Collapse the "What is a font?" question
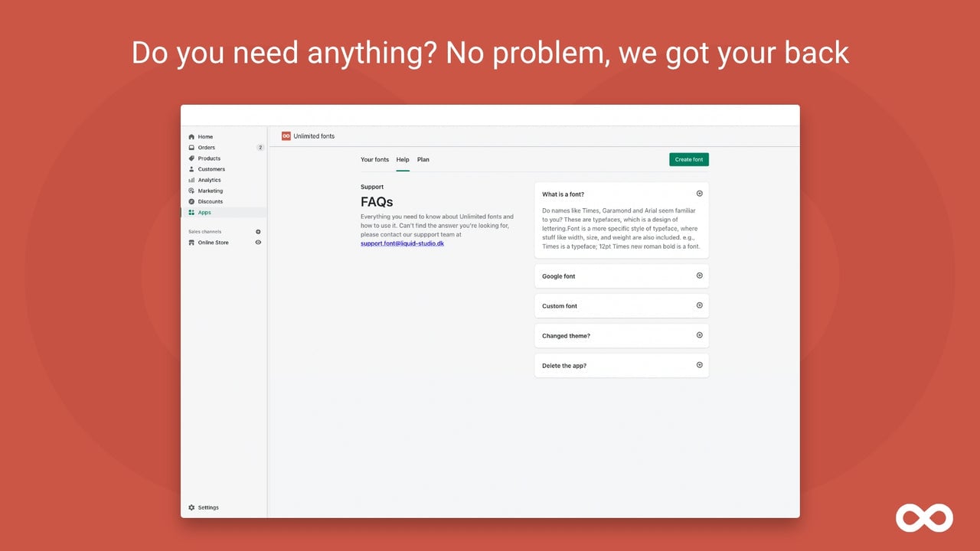Screen dimensions: 980x551 699,194
